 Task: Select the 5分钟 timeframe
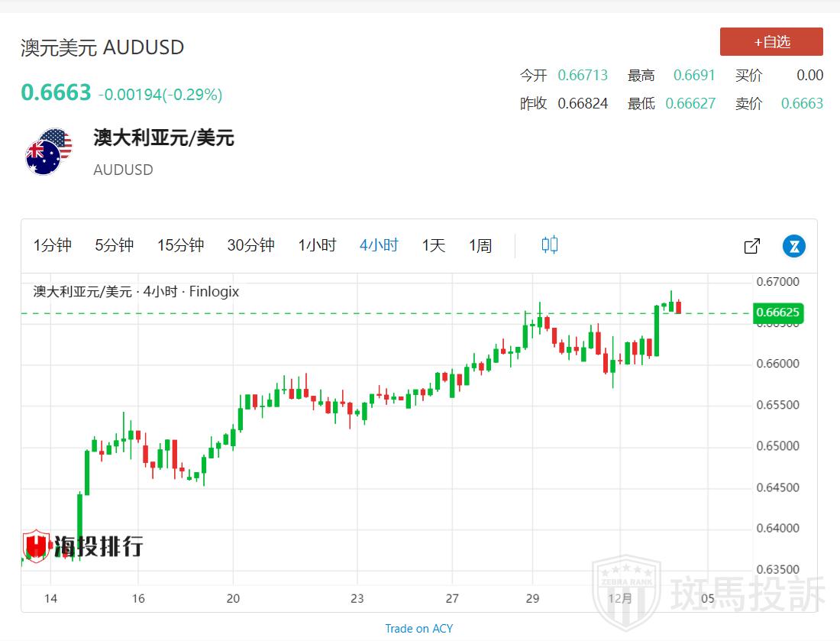tap(115, 246)
